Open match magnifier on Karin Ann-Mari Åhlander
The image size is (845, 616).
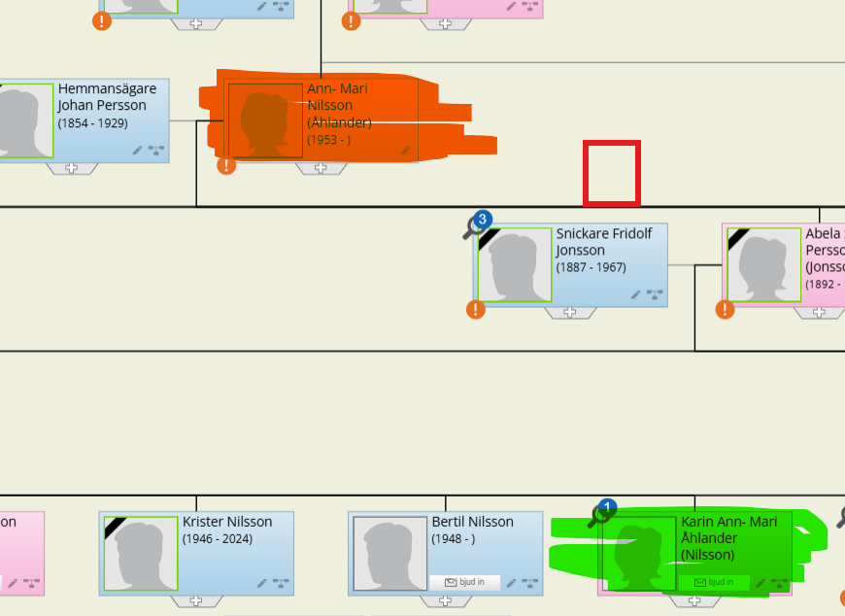tap(600, 515)
